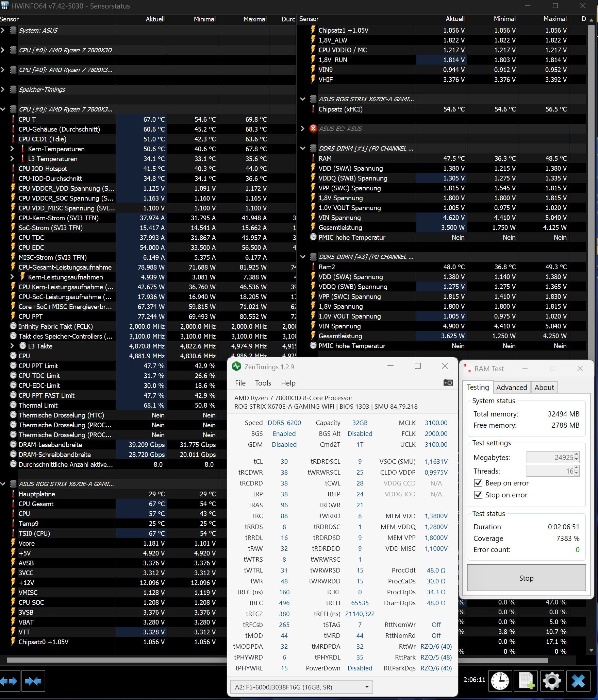
Task: Click the thermometer icon beside Hauptplatine
Action: (13, 494)
